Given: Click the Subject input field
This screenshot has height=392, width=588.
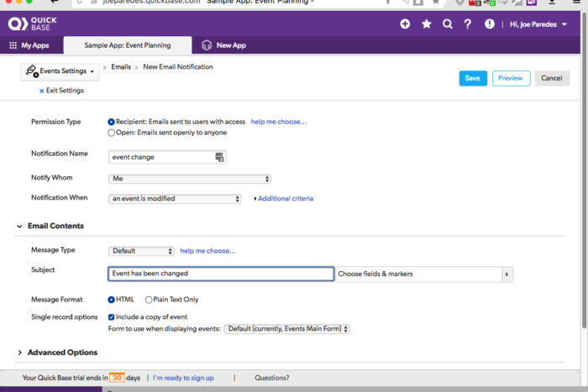Looking at the screenshot, I should pos(221,274).
